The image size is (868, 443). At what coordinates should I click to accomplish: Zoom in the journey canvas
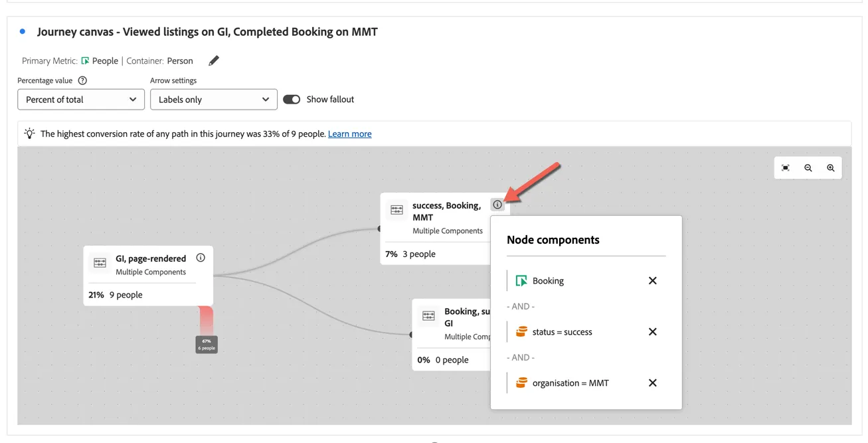(831, 168)
